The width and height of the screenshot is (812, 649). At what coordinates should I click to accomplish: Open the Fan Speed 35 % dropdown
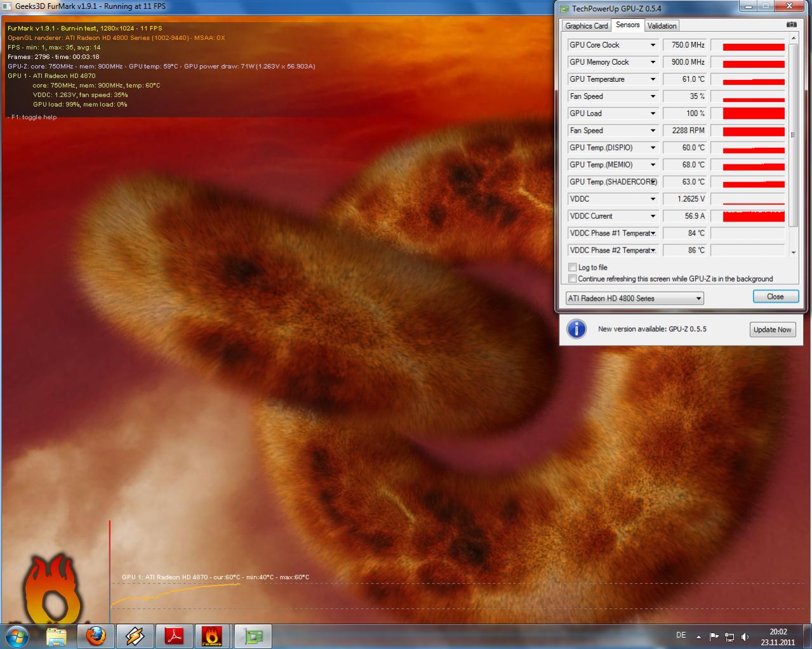point(653,96)
